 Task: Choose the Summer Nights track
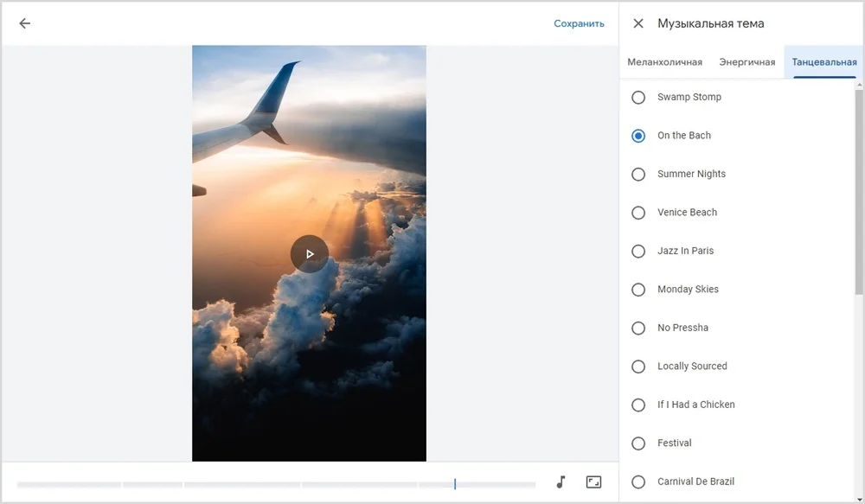638,175
